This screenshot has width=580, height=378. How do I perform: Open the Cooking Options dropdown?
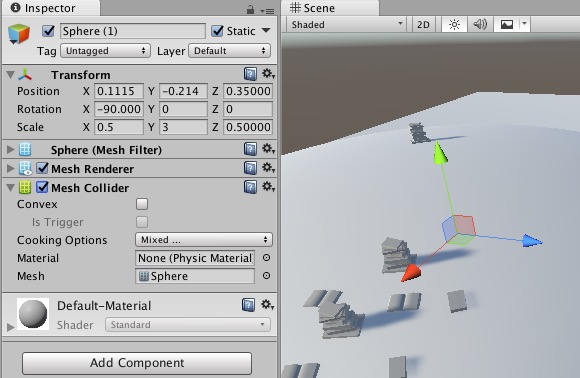click(x=204, y=240)
